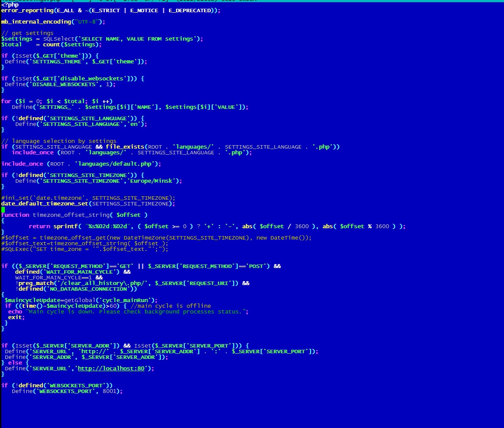The width and height of the screenshot is (504, 428).
Task: Click the !defined('NO_DATABASE_CONNECTION')) line
Action: click(x=76, y=289)
